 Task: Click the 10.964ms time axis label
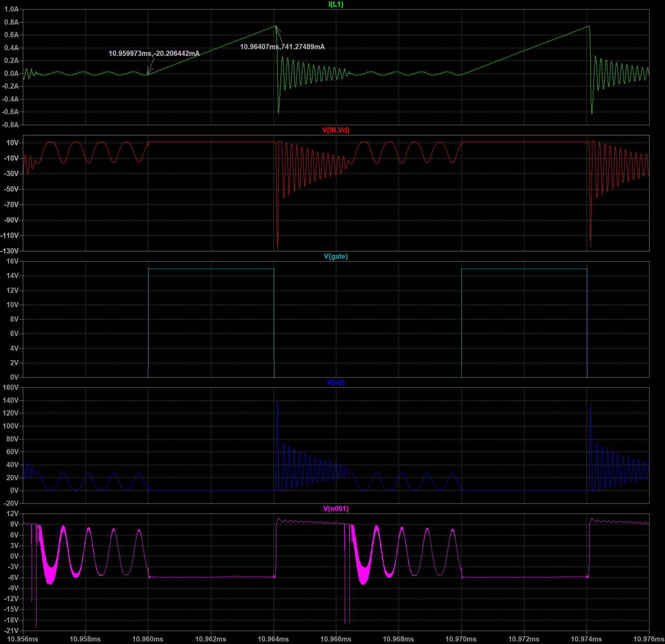273,639
